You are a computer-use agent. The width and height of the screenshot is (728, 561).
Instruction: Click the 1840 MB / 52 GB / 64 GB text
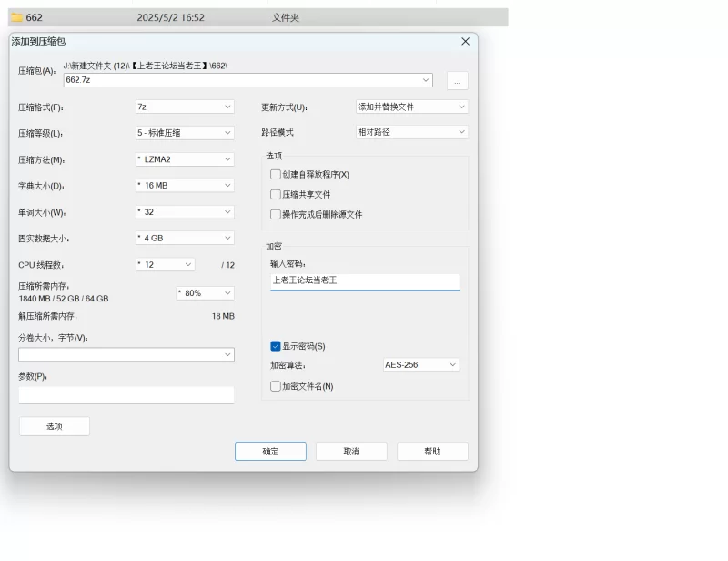pos(64,299)
